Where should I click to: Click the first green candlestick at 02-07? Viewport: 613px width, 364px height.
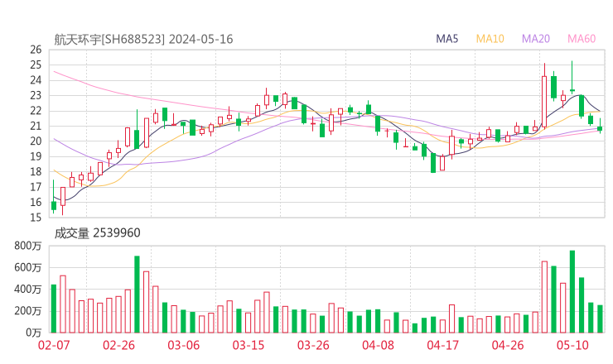pos(54,197)
